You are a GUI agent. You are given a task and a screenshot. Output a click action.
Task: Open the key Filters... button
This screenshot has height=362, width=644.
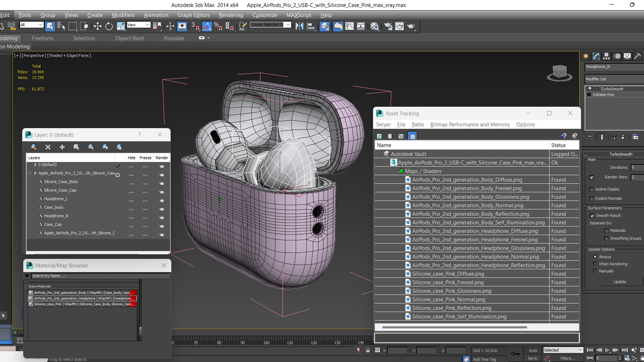(568, 358)
